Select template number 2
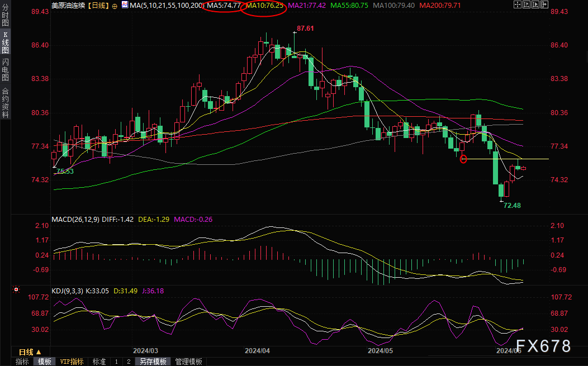 pyautogui.click(x=129, y=362)
